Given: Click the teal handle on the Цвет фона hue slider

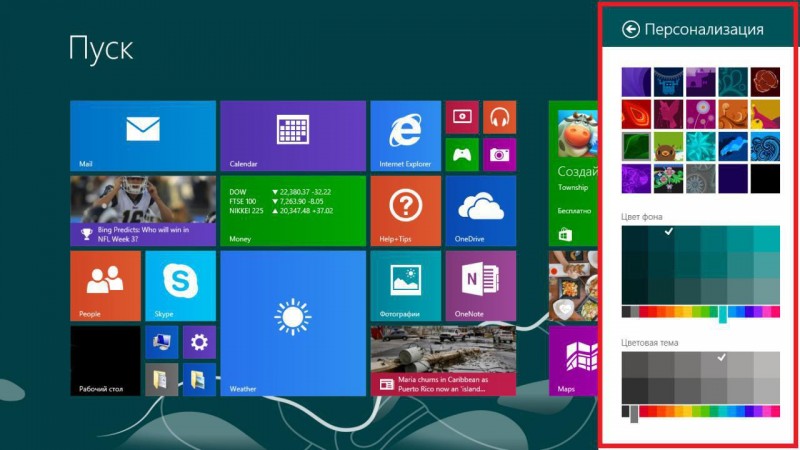Looking at the screenshot, I should pyautogui.click(x=723, y=315).
